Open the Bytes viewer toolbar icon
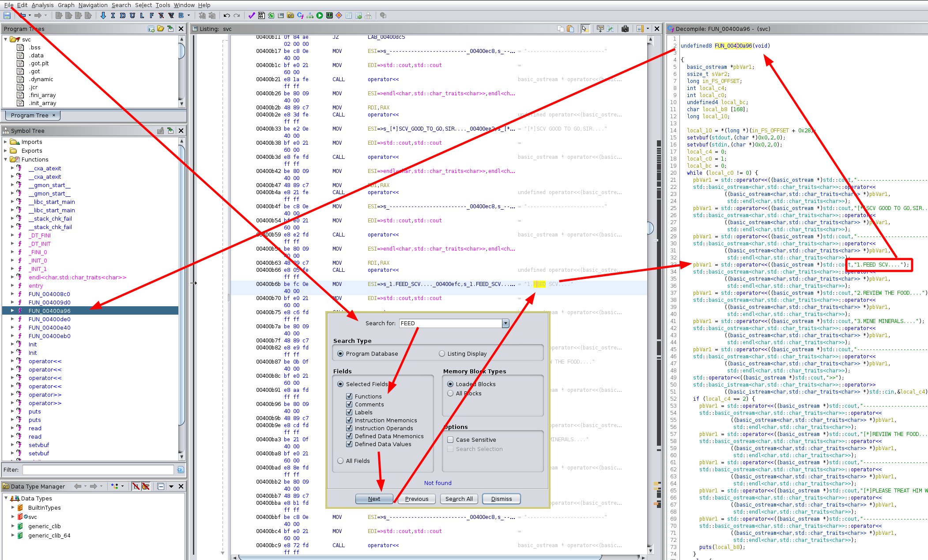The width and height of the screenshot is (928, 560). tap(261, 15)
